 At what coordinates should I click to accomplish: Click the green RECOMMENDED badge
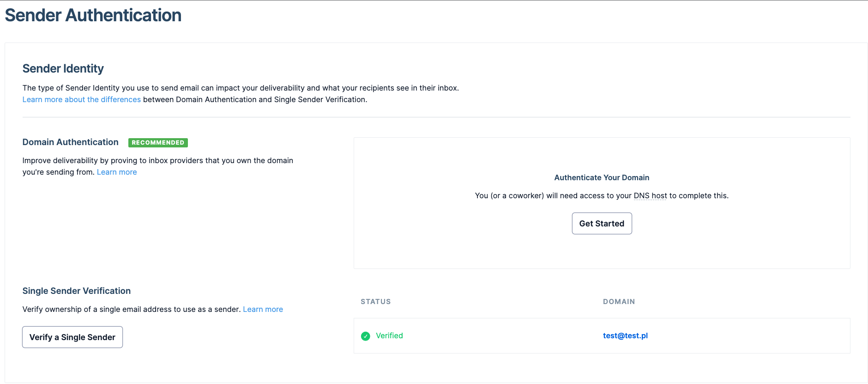[x=158, y=142]
